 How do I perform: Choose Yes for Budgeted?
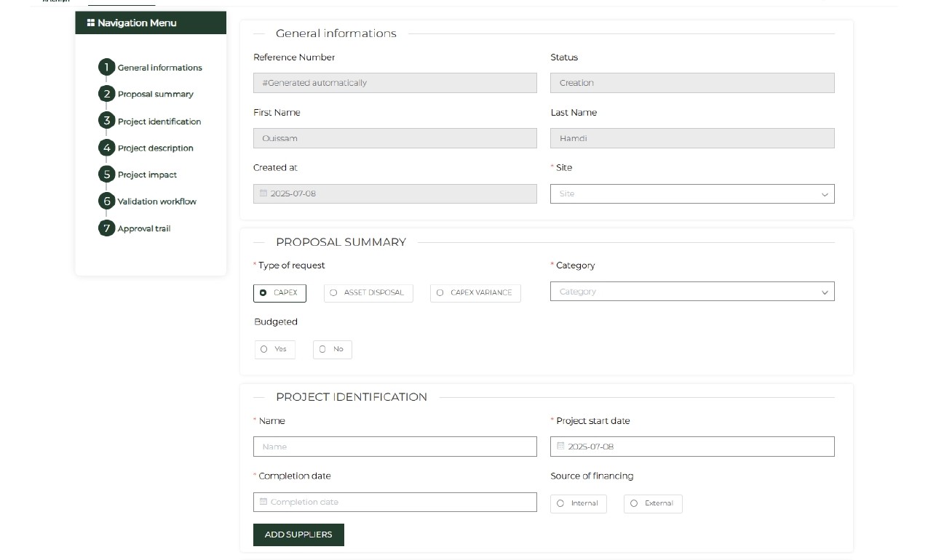[274, 350]
